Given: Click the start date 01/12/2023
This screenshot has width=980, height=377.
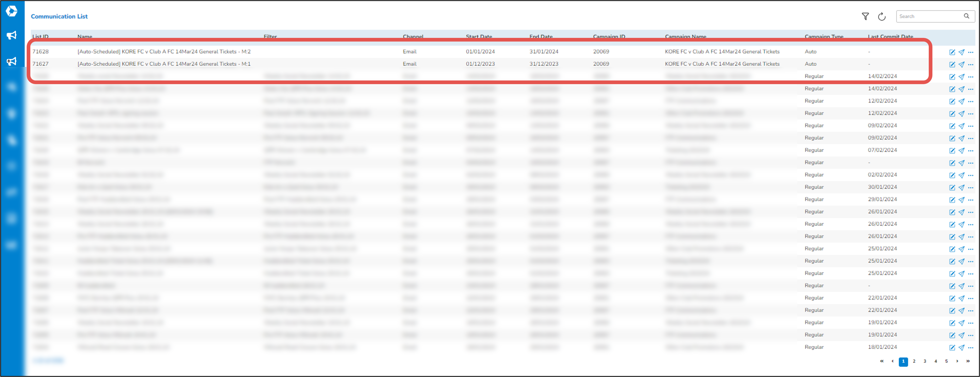Looking at the screenshot, I should click(480, 64).
